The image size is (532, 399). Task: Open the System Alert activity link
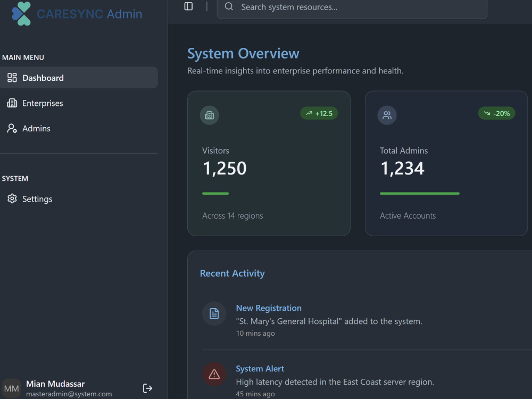[260, 369]
